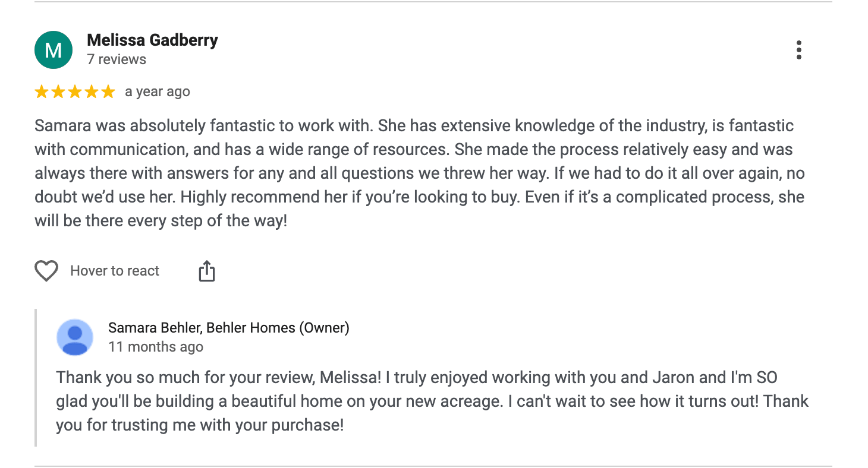
Task: Click the "Hover to react" label
Action: pyautogui.click(x=115, y=271)
